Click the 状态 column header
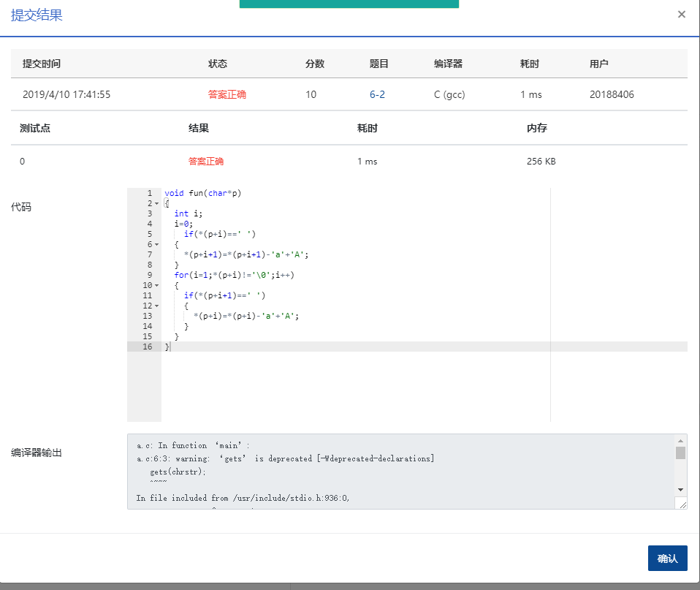Image resolution: width=700 pixels, height=590 pixels. [218, 64]
